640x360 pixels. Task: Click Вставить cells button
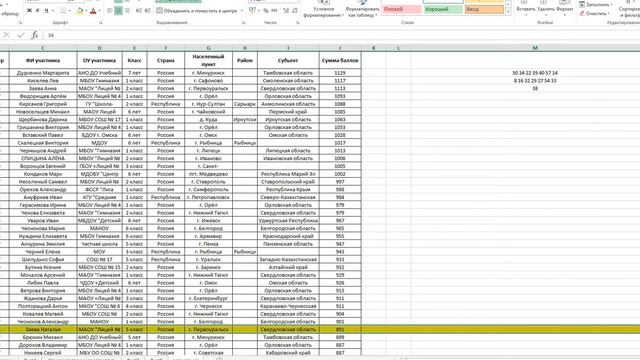click(526, 9)
